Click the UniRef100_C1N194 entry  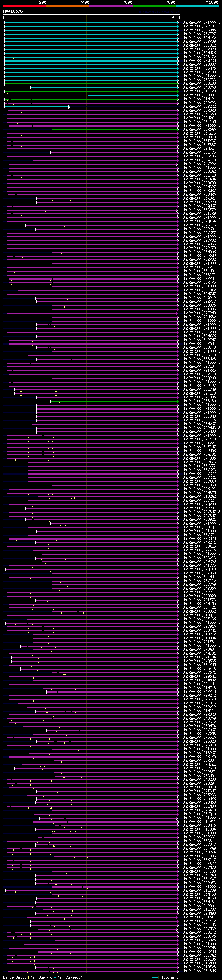pyautogui.click(x=199, y=99)
